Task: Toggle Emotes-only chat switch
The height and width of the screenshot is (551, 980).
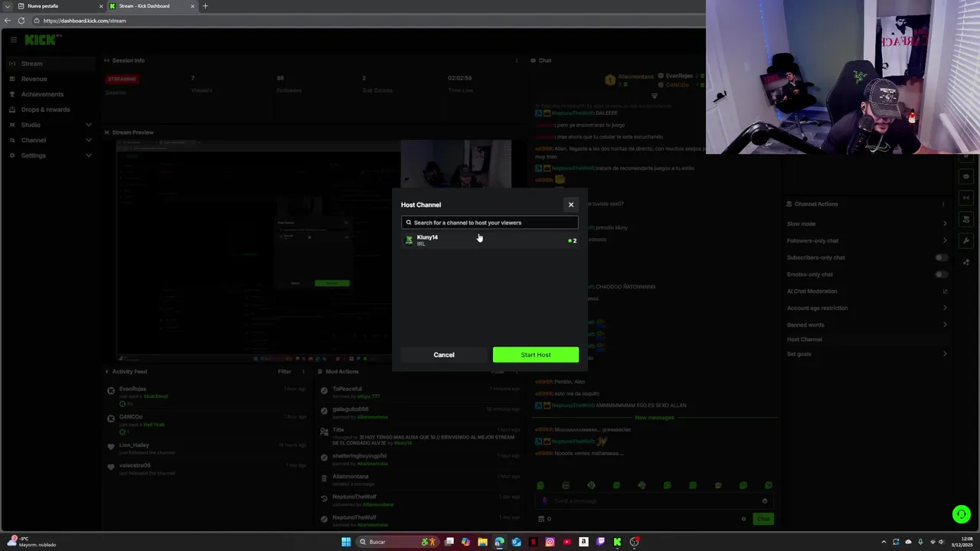Action: [942, 274]
